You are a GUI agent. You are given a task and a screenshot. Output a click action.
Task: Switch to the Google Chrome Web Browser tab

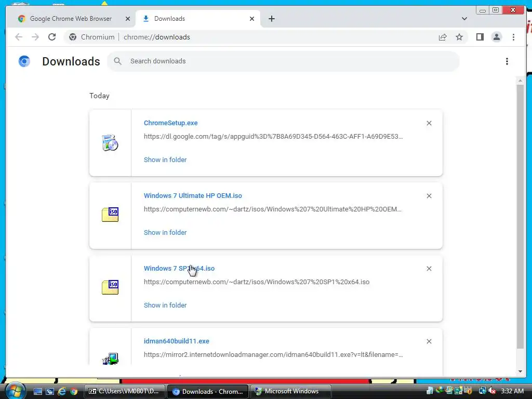pos(71,19)
